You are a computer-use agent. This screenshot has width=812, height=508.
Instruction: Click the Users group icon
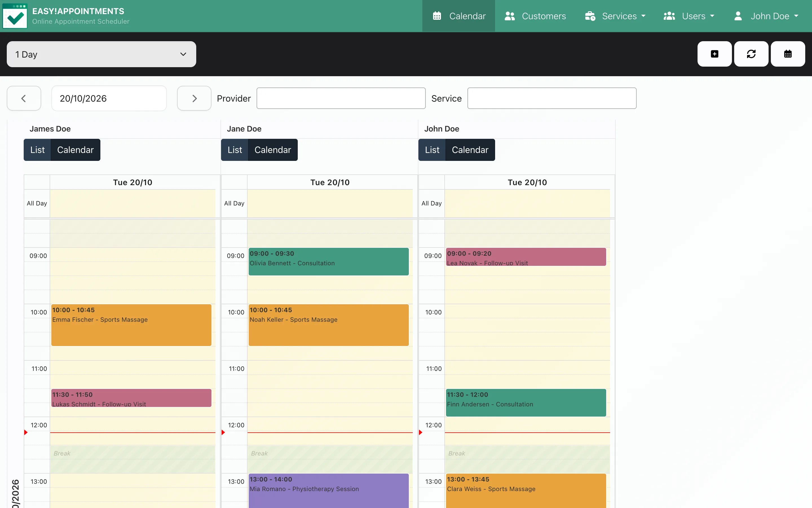tap(669, 16)
